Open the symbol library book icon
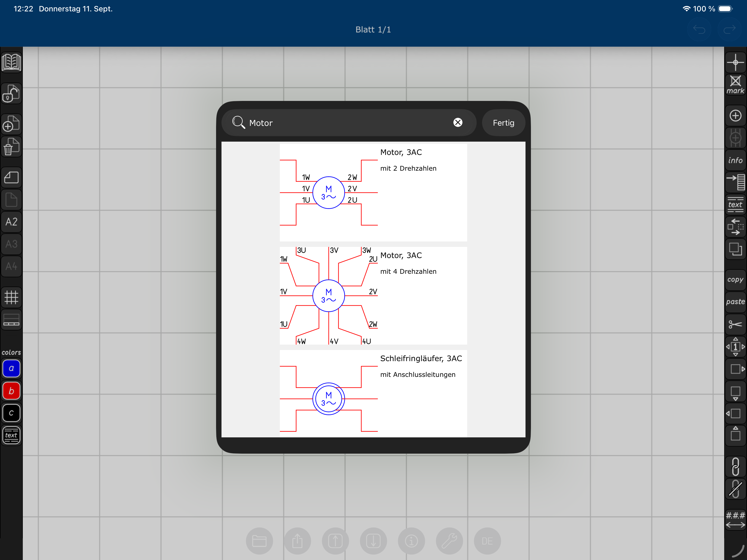Image resolution: width=747 pixels, height=560 pixels. click(x=11, y=62)
